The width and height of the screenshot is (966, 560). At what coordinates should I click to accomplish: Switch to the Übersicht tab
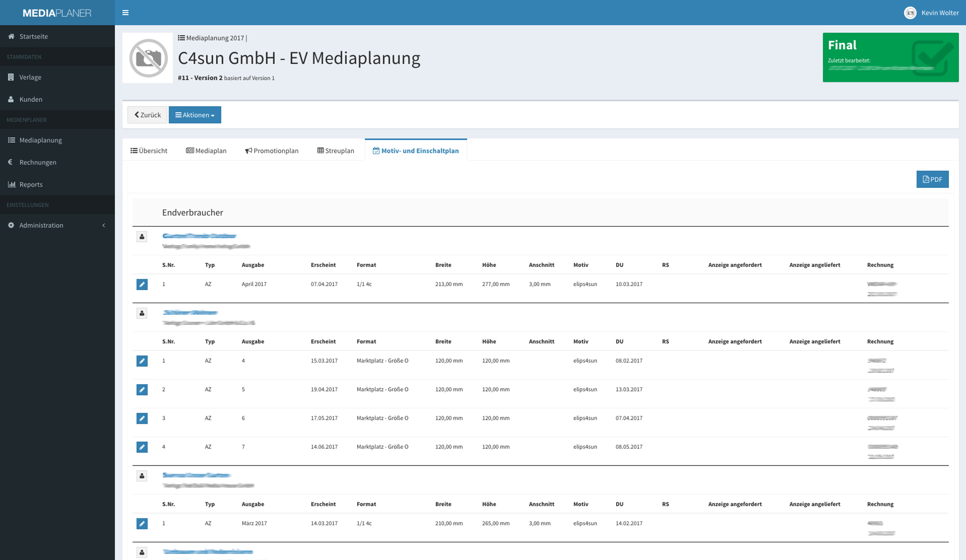[x=149, y=150]
